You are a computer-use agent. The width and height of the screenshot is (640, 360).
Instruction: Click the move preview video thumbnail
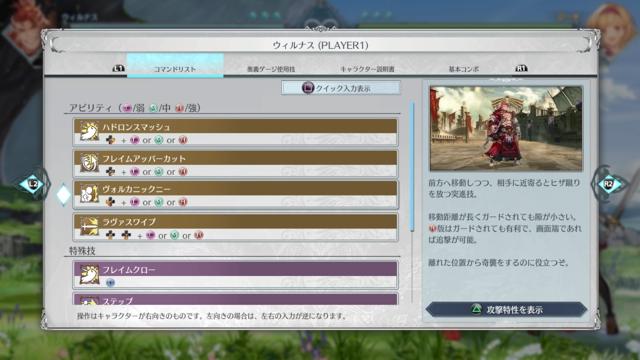506,128
